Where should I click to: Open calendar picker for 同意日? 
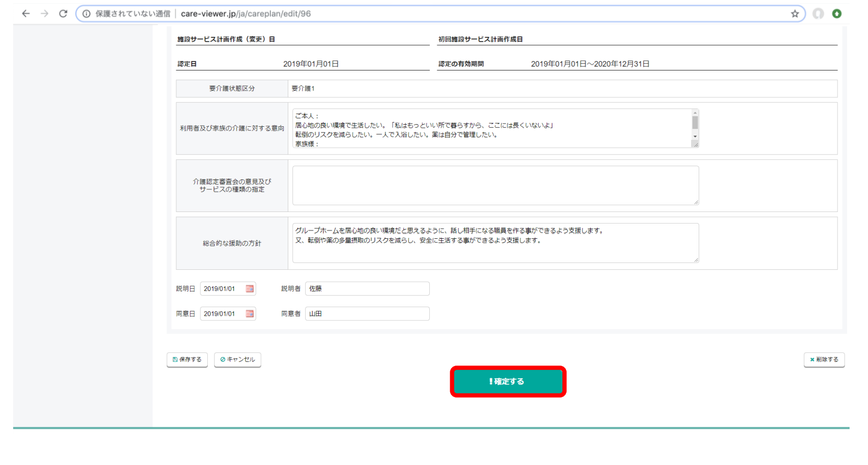[x=250, y=314]
